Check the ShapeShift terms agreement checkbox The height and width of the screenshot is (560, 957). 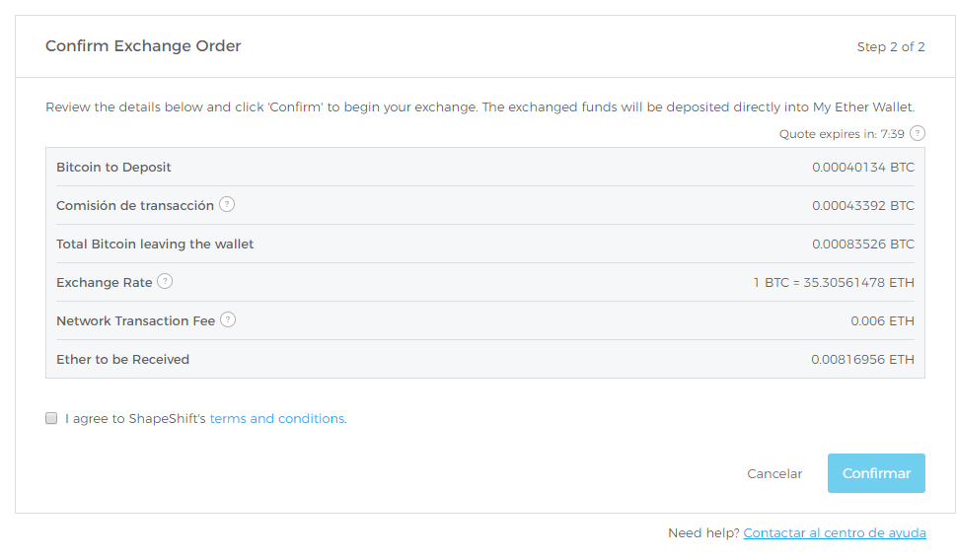click(51, 418)
